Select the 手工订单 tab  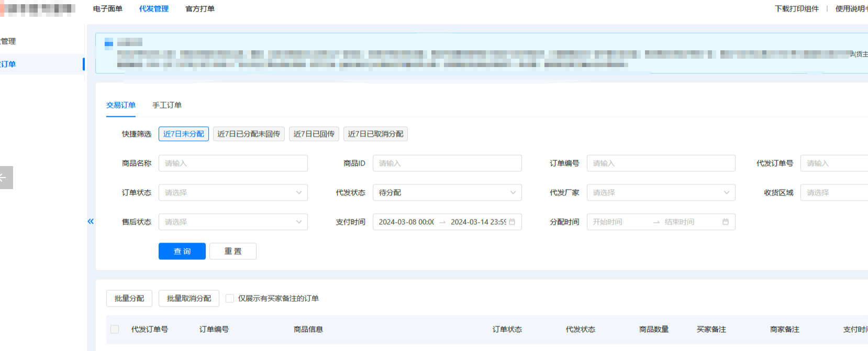pos(167,105)
